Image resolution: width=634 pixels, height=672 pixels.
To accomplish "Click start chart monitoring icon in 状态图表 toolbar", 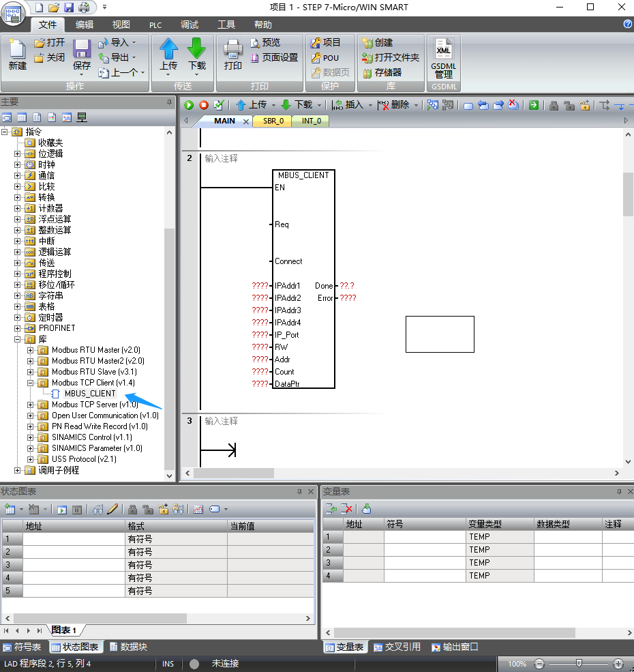I will click(62, 509).
